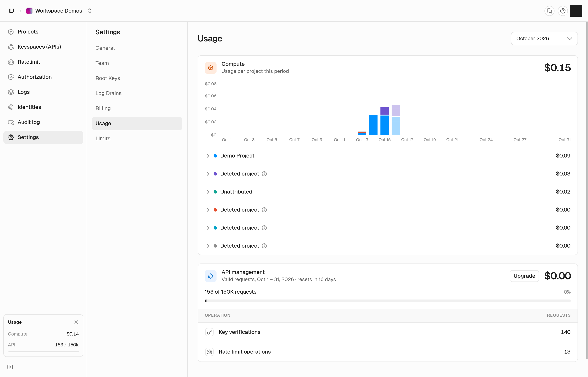Click the Identities fingerprint icon
The width and height of the screenshot is (588, 377).
[x=11, y=107]
